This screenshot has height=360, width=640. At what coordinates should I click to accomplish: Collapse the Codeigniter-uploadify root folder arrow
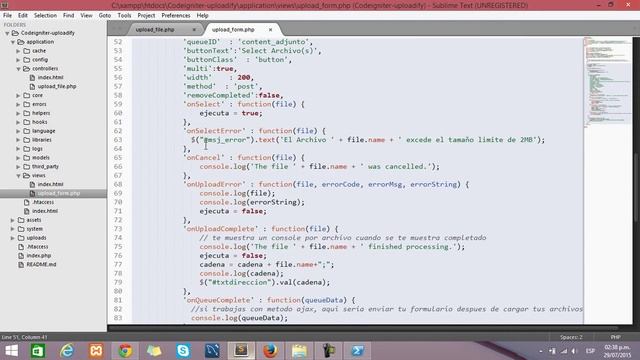point(7,33)
